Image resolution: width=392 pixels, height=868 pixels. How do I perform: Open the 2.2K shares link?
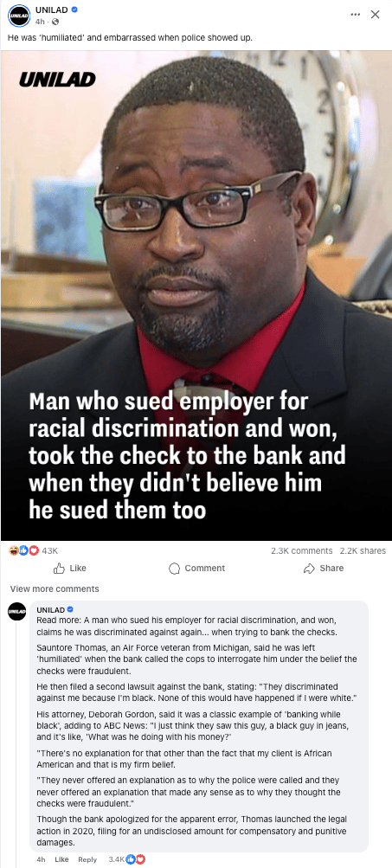click(363, 550)
